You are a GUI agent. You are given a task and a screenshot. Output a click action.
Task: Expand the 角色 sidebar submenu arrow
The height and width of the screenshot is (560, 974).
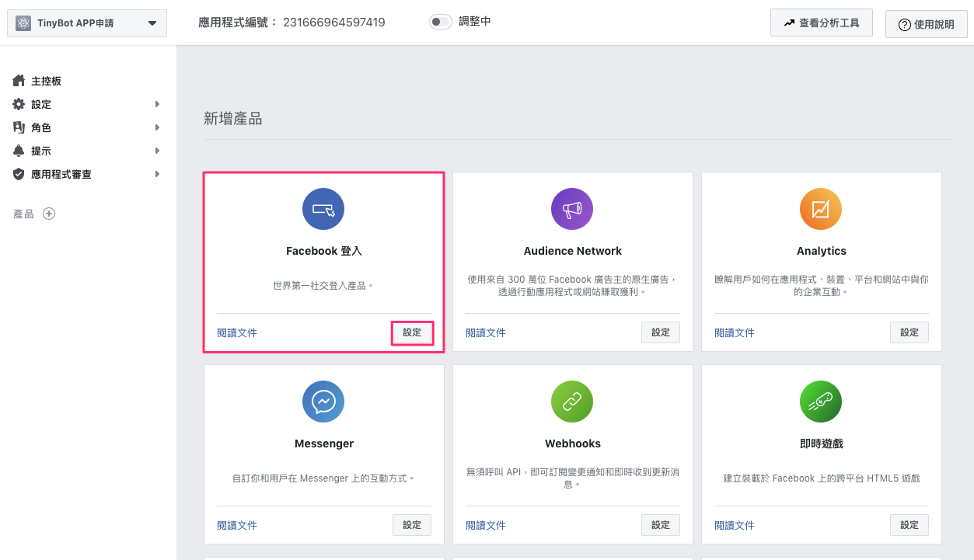(158, 127)
